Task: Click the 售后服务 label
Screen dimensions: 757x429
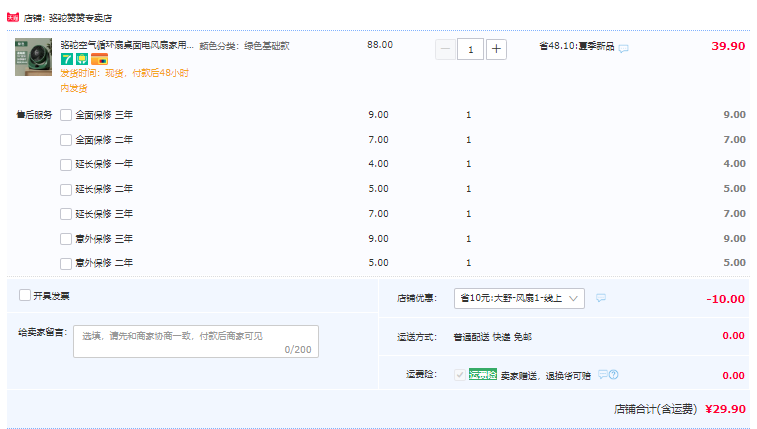Action: point(34,115)
